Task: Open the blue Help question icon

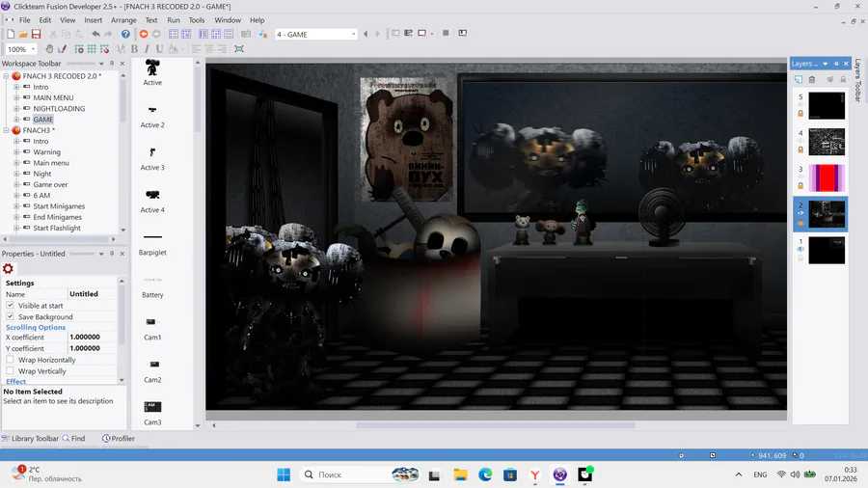Action: (x=125, y=35)
